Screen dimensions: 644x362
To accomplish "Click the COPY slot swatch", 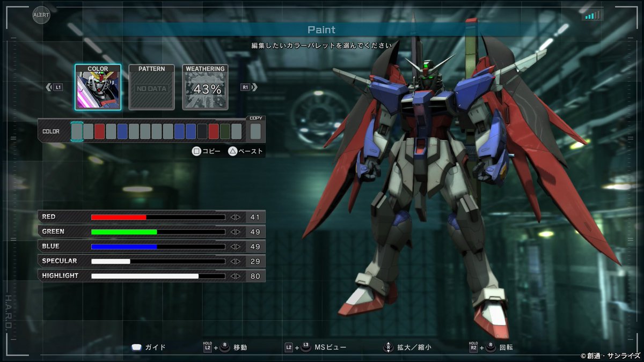I will pyautogui.click(x=255, y=131).
